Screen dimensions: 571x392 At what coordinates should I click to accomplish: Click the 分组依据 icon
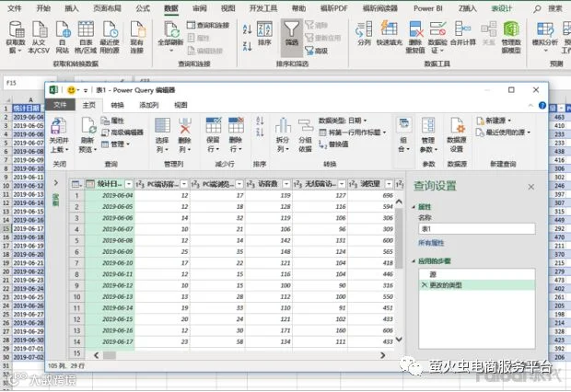(x=305, y=126)
